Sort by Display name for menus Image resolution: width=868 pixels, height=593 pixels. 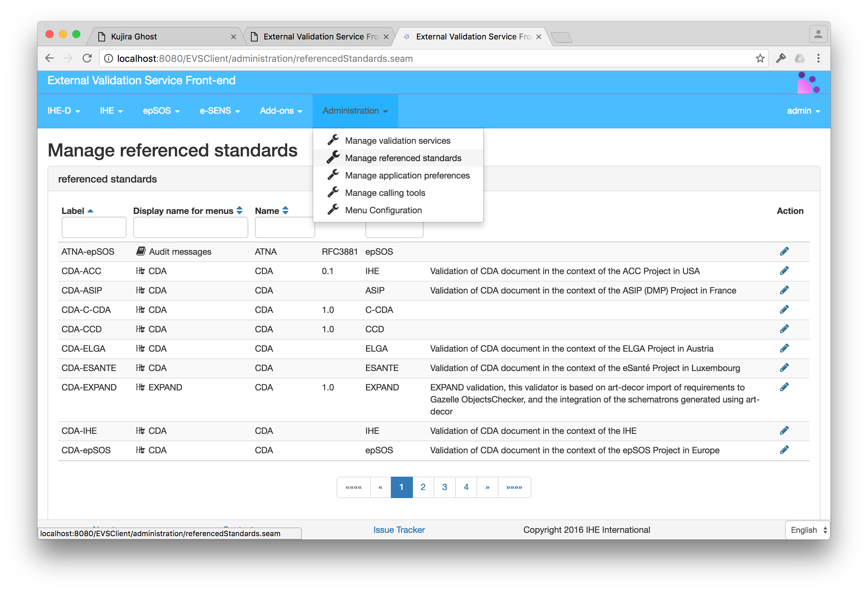[239, 211]
